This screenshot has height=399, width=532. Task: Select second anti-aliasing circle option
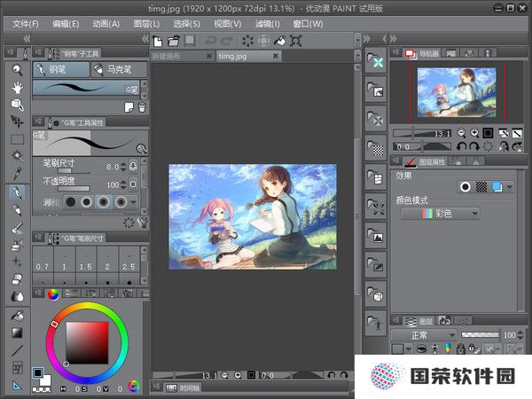pos(87,202)
